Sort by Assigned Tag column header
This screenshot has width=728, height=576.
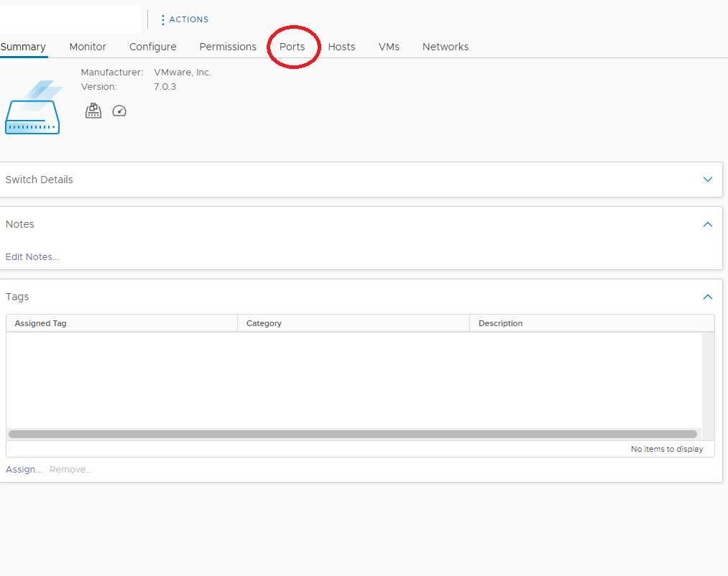pyautogui.click(x=41, y=323)
